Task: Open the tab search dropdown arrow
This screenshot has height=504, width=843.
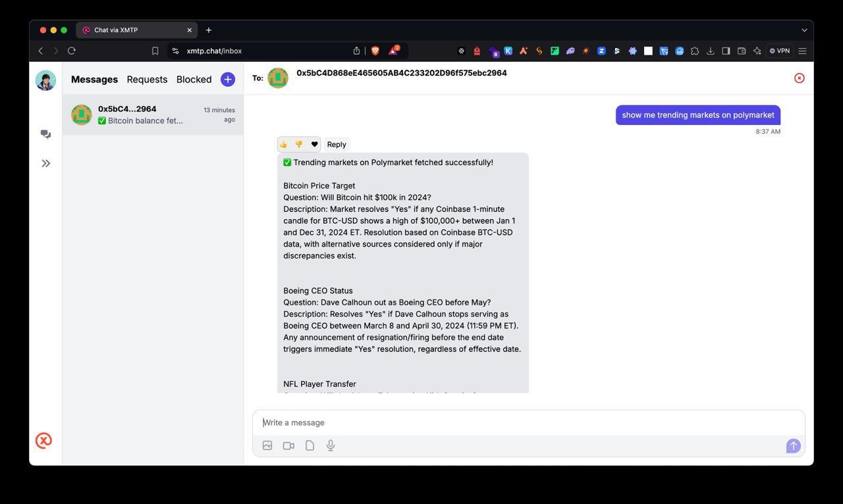Action: coord(803,30)
